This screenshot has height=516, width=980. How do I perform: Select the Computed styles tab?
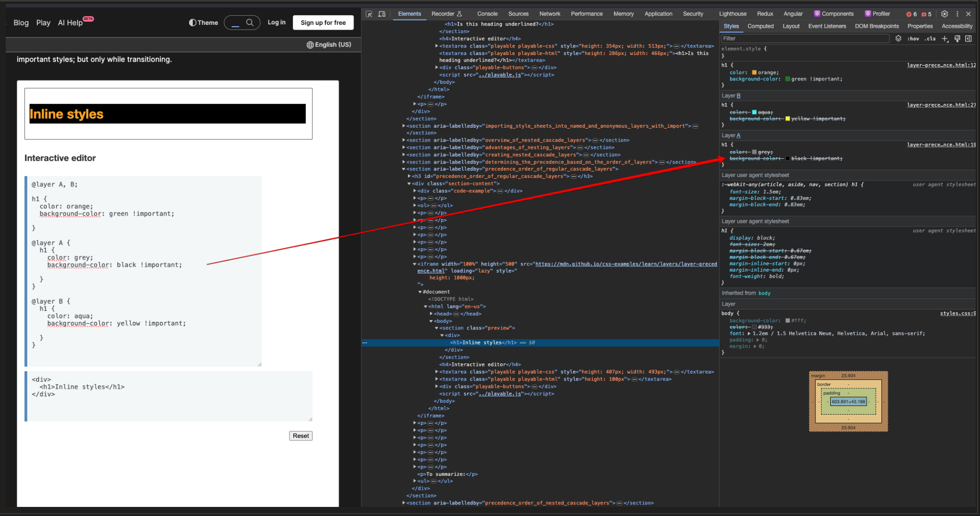tap(760, 26)
